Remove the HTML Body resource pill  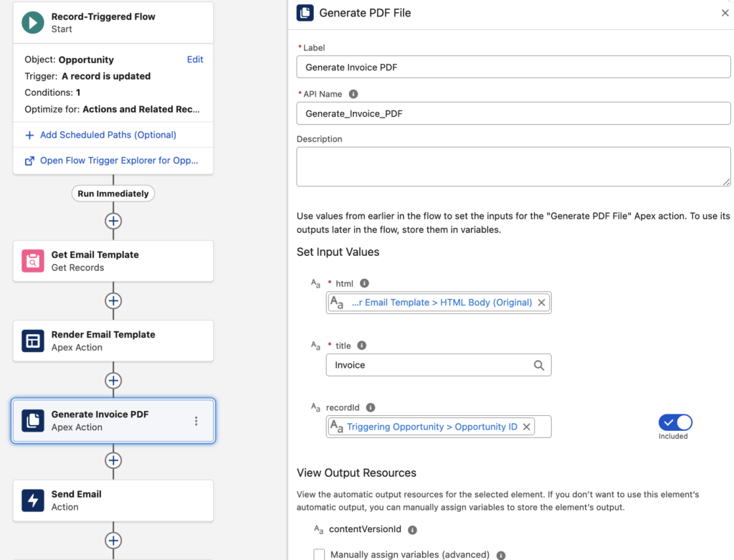click(542, 303)
